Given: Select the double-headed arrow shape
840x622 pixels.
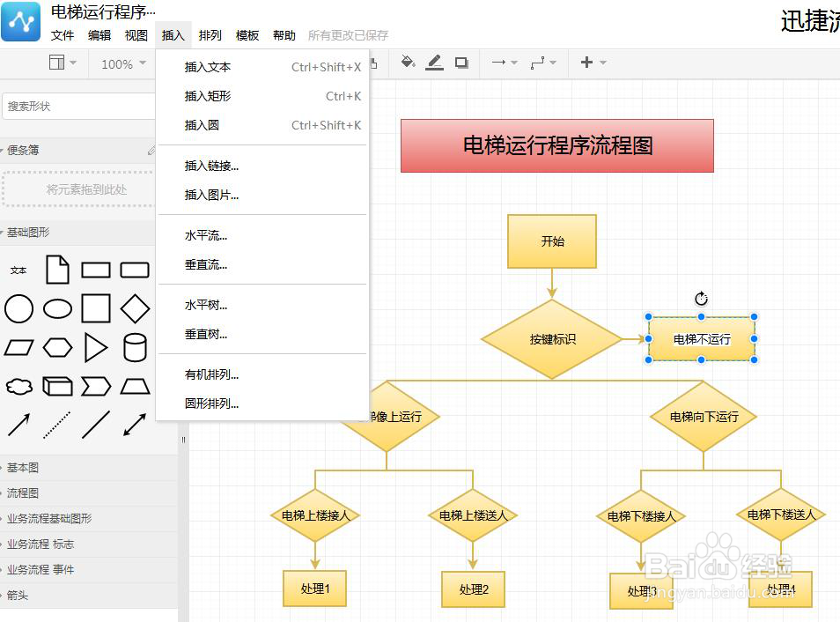Looking at the screenshot, I should pos(134,425).
